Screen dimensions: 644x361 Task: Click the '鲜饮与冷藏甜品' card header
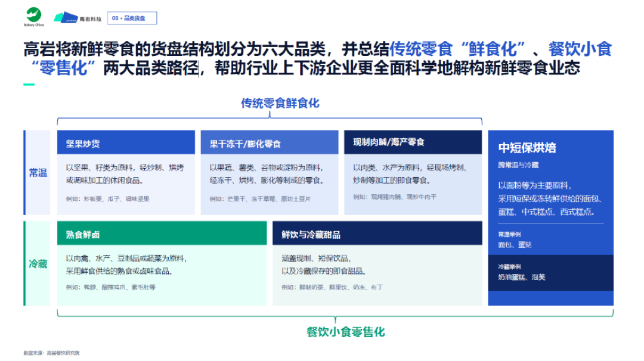[377, 234]
